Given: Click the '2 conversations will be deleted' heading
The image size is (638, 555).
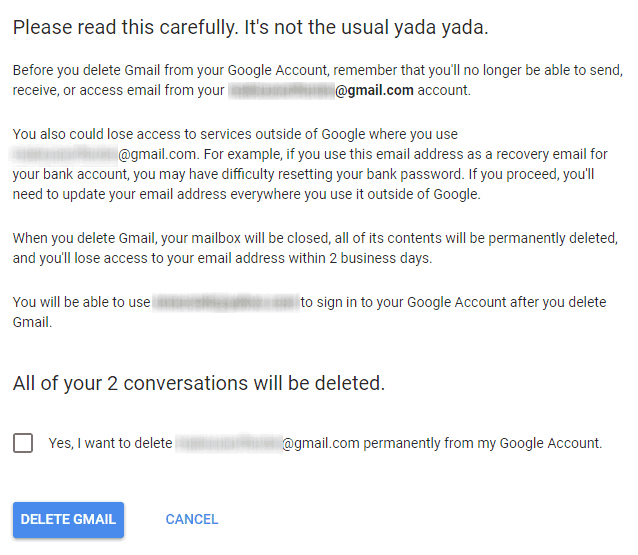Looking at the screenshot, I should pos(199,383).
